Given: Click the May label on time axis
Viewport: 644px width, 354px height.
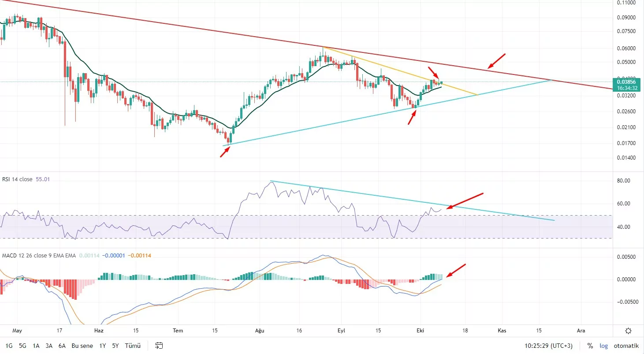Looking at the screenshot, I should [x=17, y=330].
